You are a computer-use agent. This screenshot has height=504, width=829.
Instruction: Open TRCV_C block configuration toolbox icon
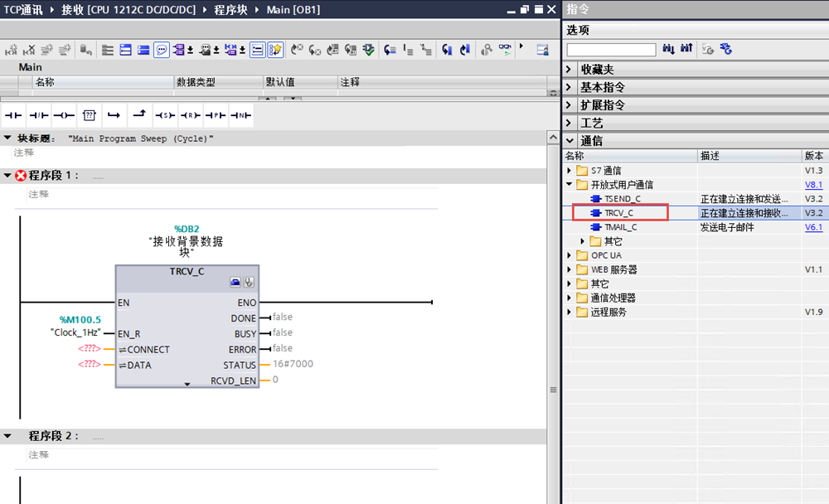[235, 283]
